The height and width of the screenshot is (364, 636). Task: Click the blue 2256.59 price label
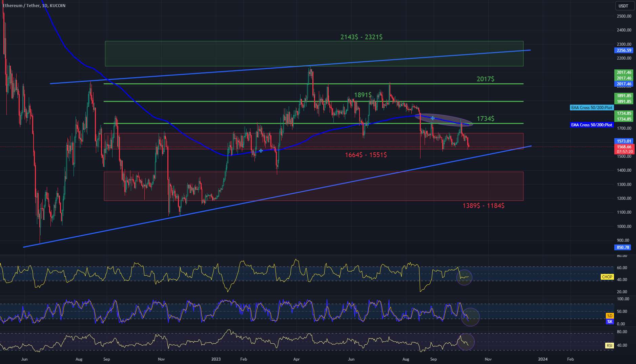pyautogui.click(x=623, y=50)
